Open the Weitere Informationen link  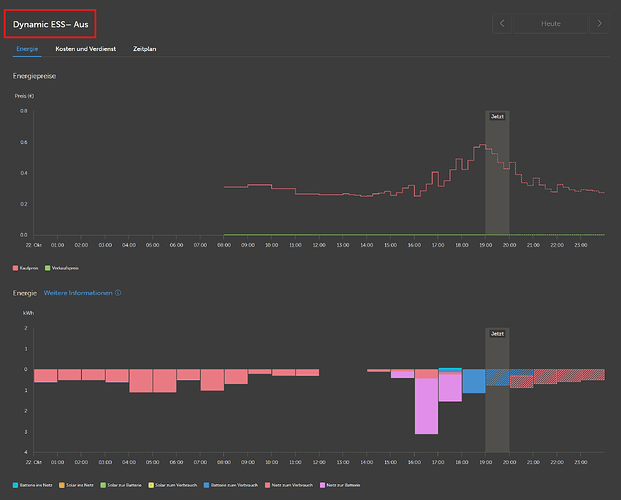pos(78,293)
